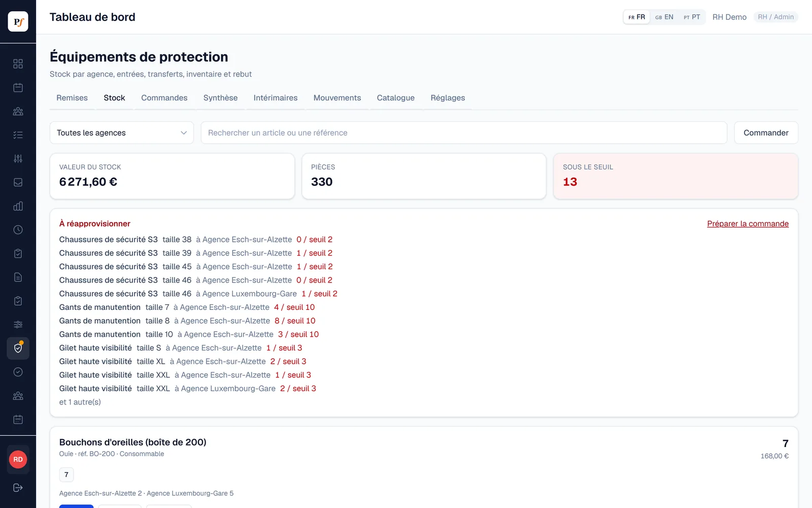Click the "et 1 autre(s)" text
The height and width of the screenshot is (508, 812).
click(x=80, y=402)
